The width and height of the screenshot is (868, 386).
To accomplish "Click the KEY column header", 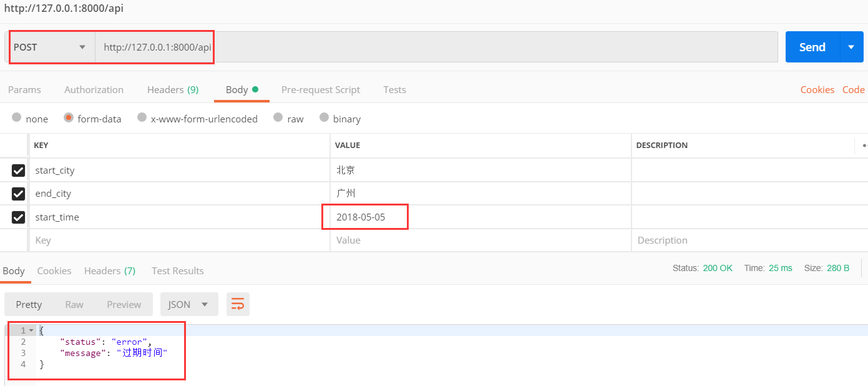I will 41,145.
